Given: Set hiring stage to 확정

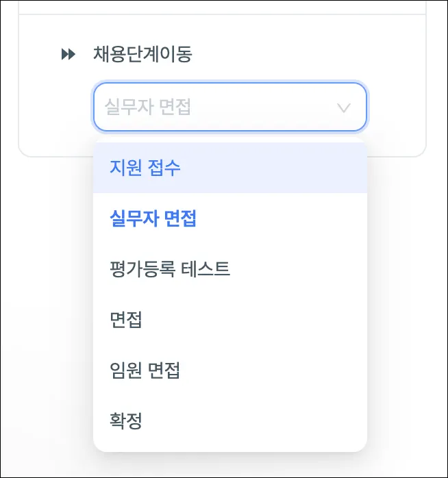Looking at the screenshot, I should (125, 420).
